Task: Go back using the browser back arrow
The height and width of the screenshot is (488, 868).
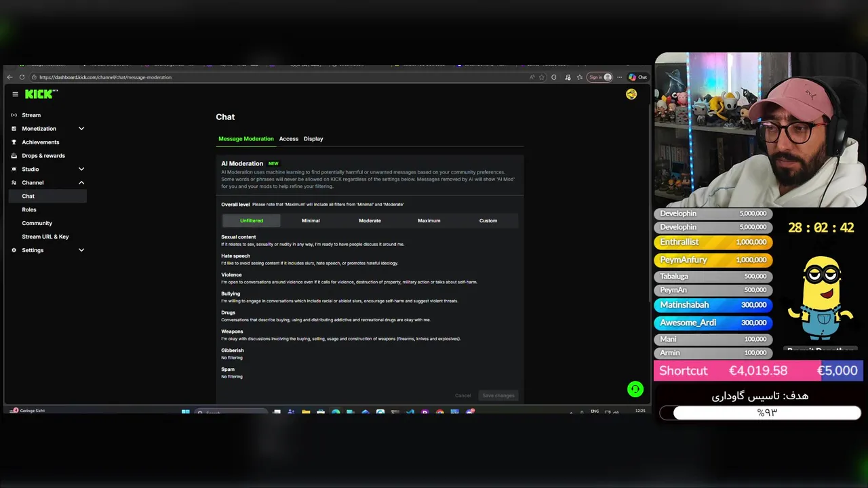Action: [x=9, y=77]
